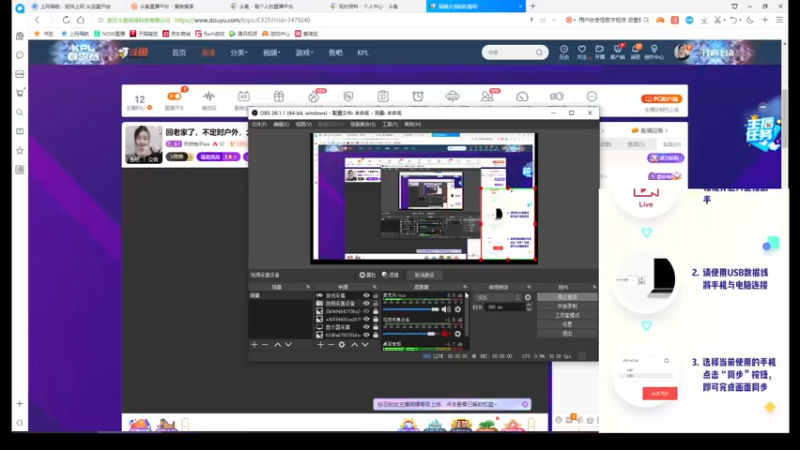Open desktop audio settings gear in OBS mixer

pyautogui.click(x=458, y=309)
